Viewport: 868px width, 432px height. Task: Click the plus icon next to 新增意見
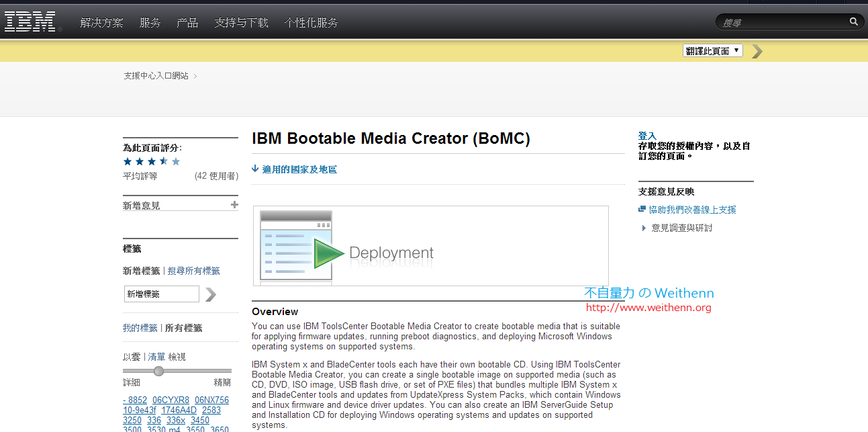point(234,205)
